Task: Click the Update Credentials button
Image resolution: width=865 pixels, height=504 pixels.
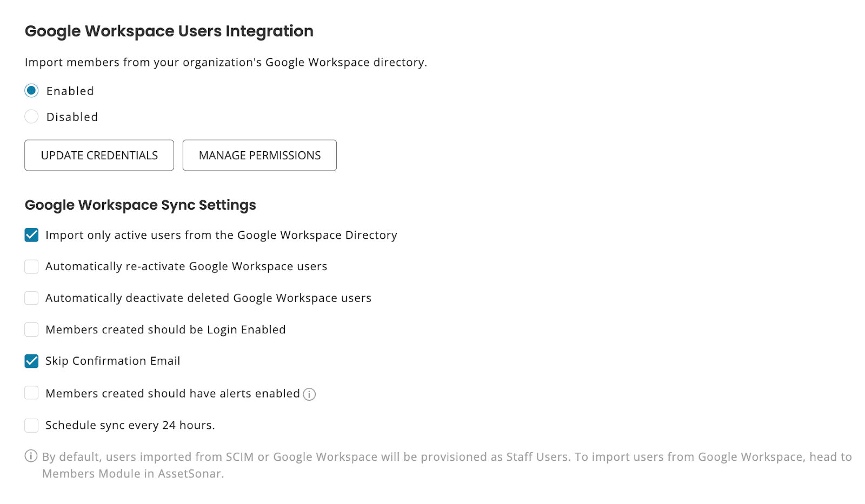Action: [99, 156]
